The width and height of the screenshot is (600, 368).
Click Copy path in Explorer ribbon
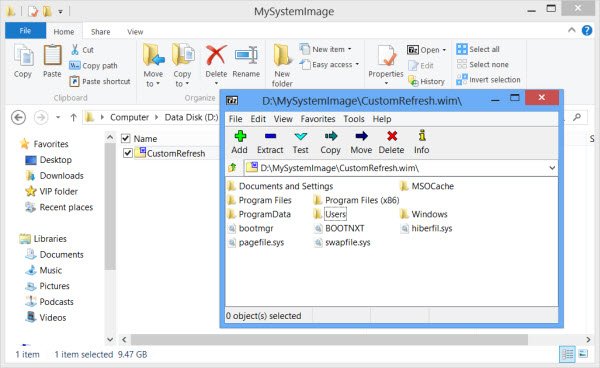[x=93, y=65]
